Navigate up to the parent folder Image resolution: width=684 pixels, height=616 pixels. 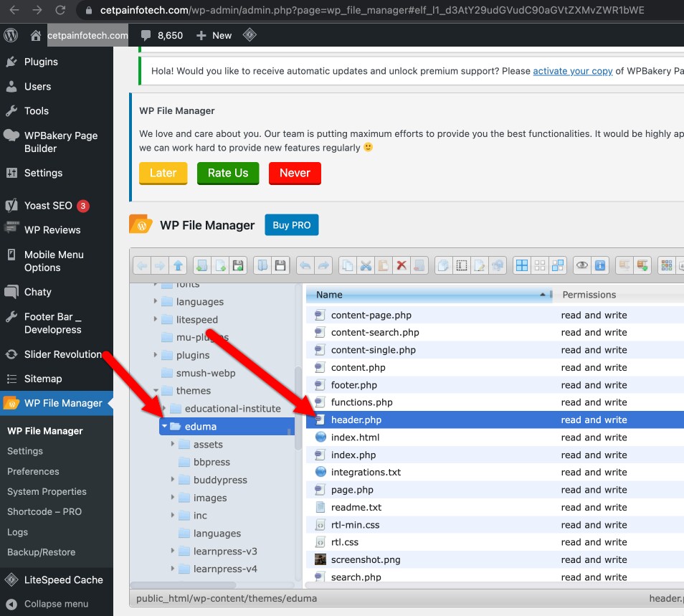pyautogui.click(x=177, y=265)
